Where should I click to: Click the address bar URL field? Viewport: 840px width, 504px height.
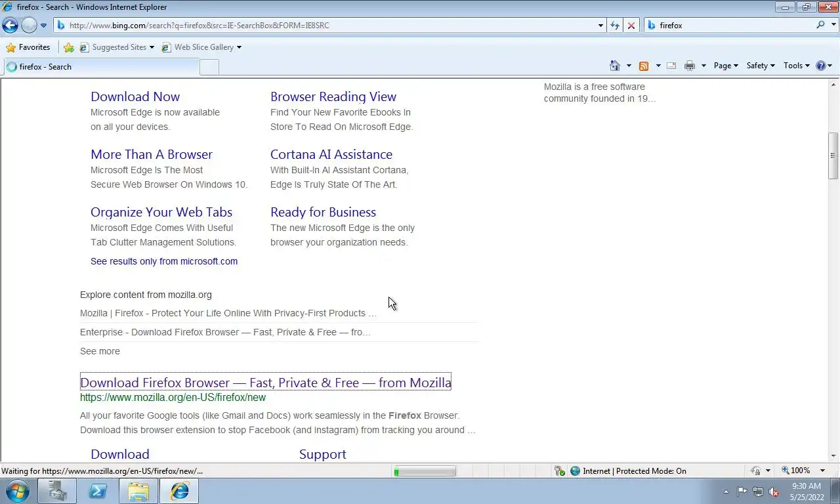pyautogui.click(x=325, y=26)
